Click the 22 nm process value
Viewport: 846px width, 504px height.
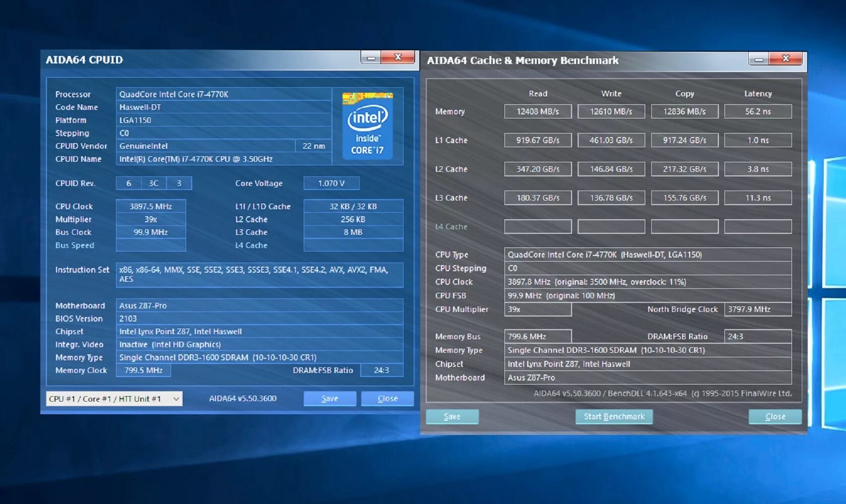pos(313,146)
